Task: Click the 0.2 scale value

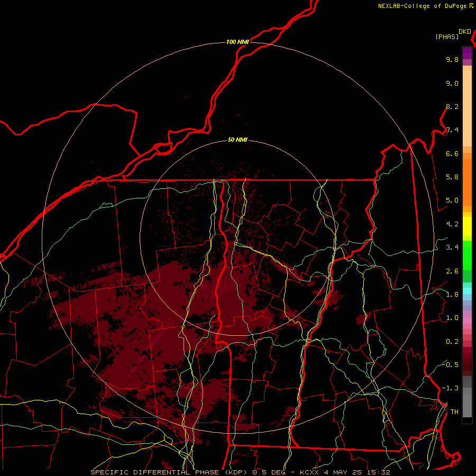Action: pyautogui.click(x=452, y=342)
